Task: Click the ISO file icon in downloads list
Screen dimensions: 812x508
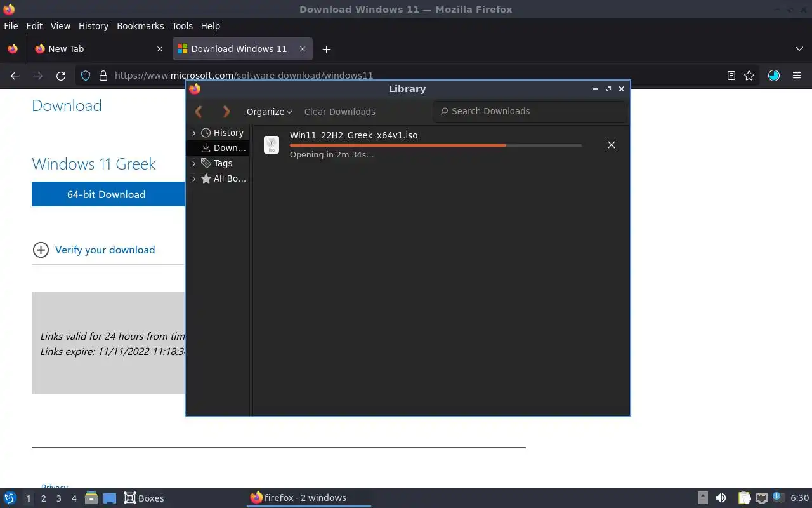Action: (272, 145)
